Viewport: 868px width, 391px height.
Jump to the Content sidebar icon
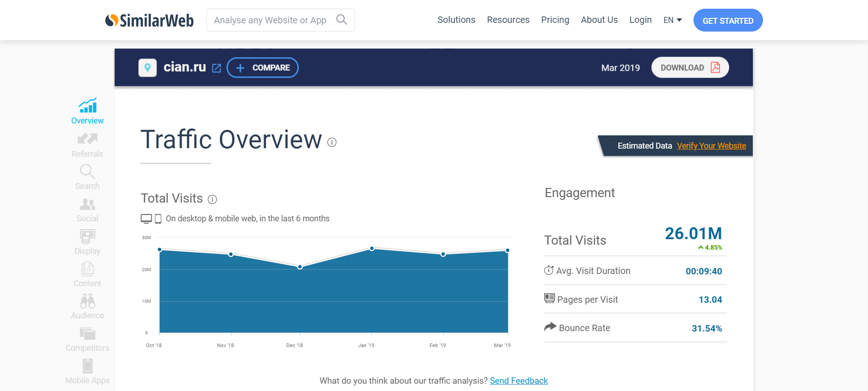pyautogui.click(x=87, y=269)
